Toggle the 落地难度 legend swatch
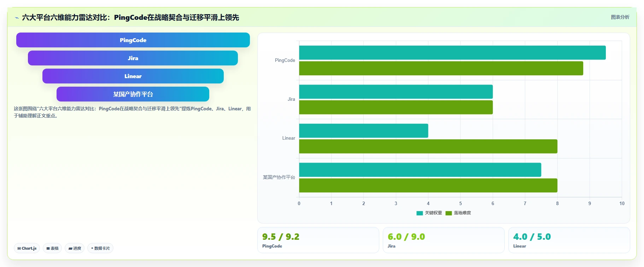The width and height of the screenshot is (644, 267). [x=449, y=213]
